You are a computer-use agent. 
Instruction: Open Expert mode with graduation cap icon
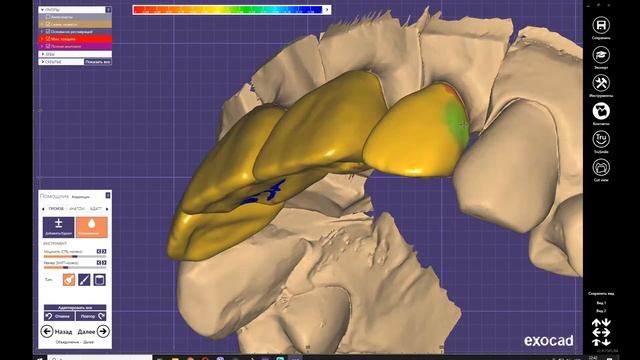[601, 54]
